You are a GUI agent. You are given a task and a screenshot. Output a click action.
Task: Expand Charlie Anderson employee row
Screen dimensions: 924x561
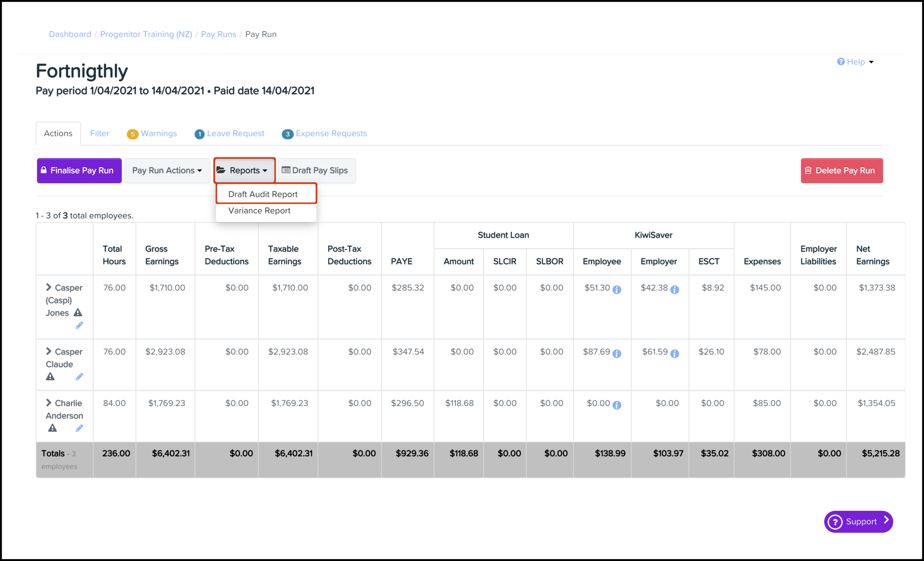click(49, 403)
